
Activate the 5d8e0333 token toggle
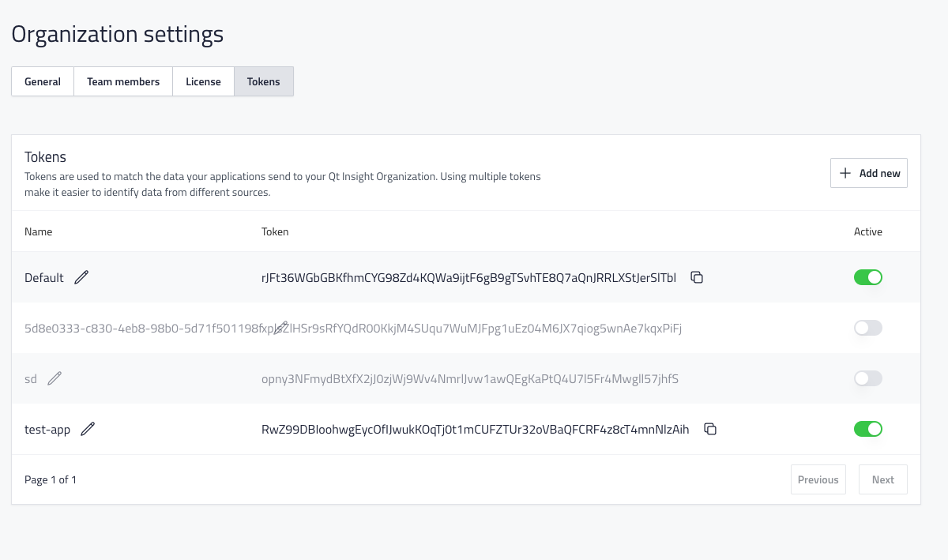pyautogui.click(x=867, y=328)
